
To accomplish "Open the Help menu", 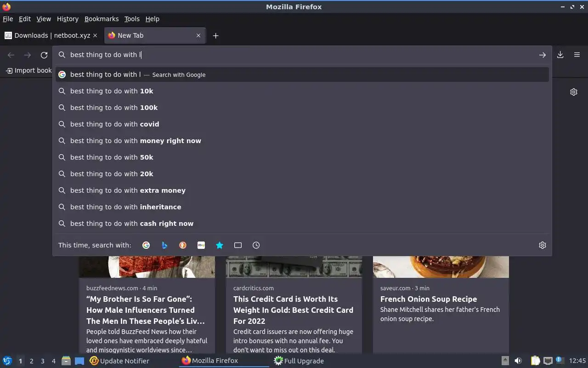I will [152, 19].
